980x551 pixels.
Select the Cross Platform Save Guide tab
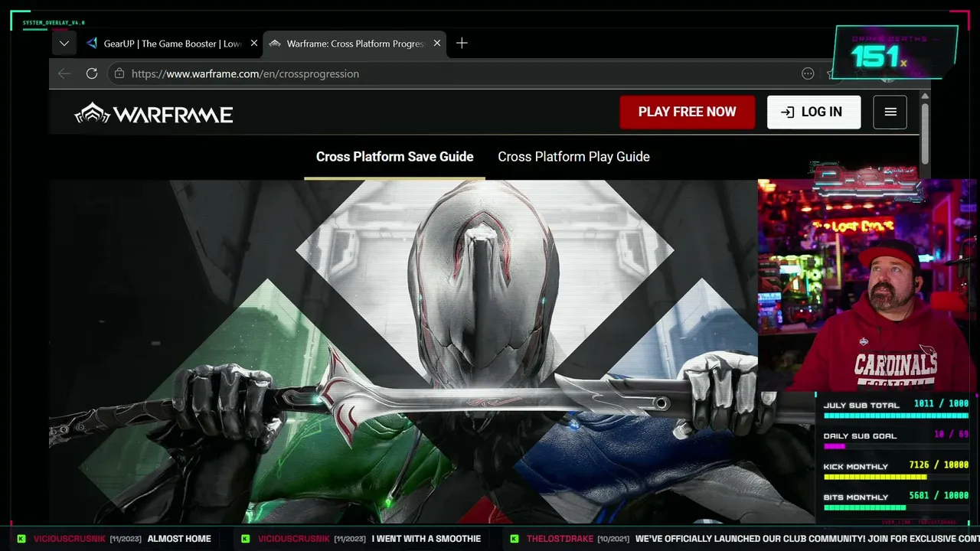tap(395, 157)
